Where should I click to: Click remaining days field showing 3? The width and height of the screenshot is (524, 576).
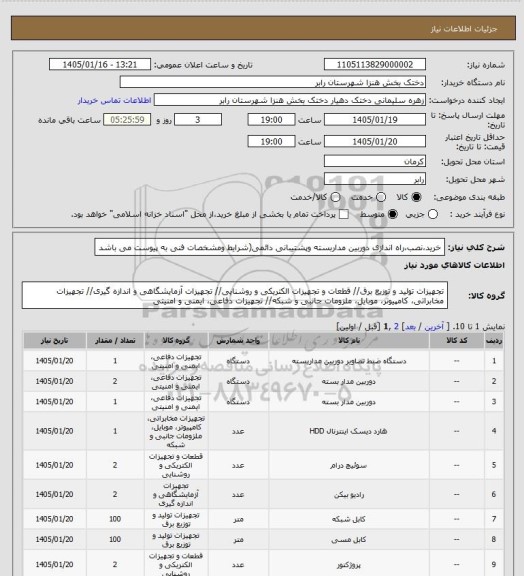tap(198, 120)
